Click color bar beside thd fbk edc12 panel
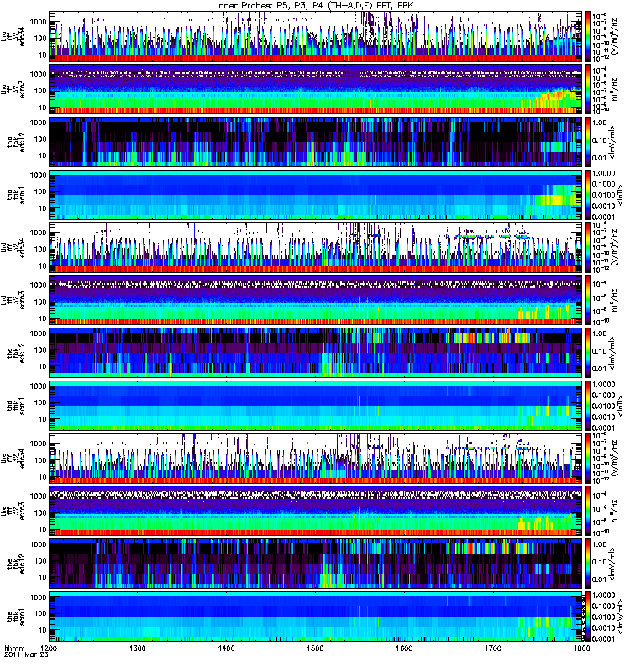 pyautogui.click(x=588, y=353)
